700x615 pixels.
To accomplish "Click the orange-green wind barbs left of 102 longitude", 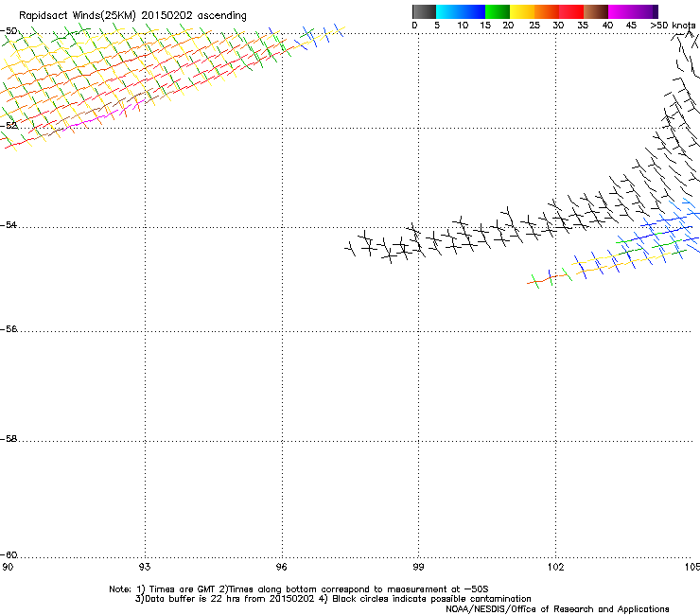I will (550, 278).
